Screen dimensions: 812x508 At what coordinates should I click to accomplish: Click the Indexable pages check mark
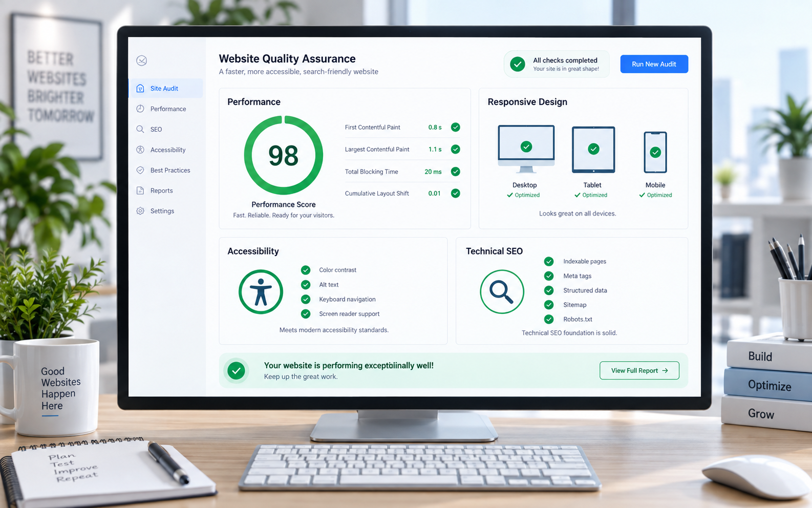(x=549, y=261)
